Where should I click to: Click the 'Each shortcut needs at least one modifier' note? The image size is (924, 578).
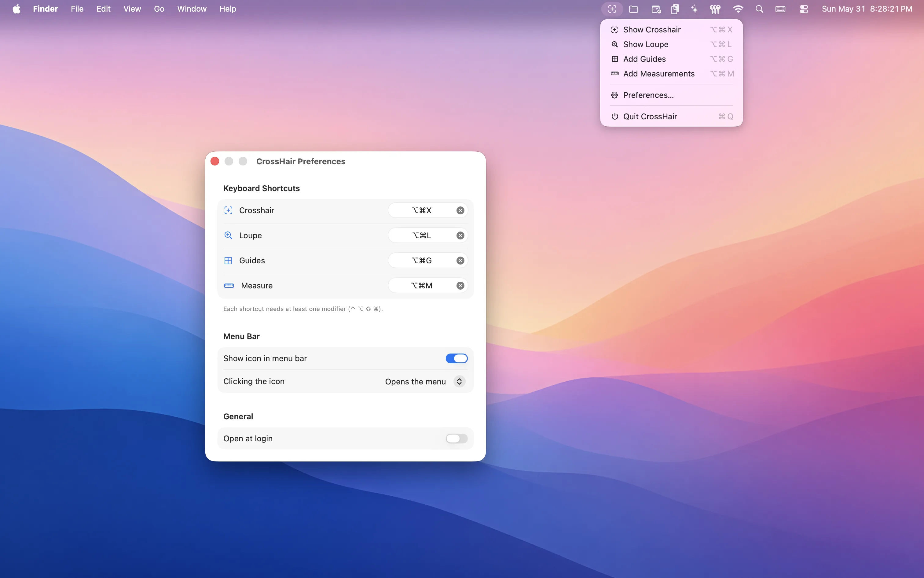point(303,309)
